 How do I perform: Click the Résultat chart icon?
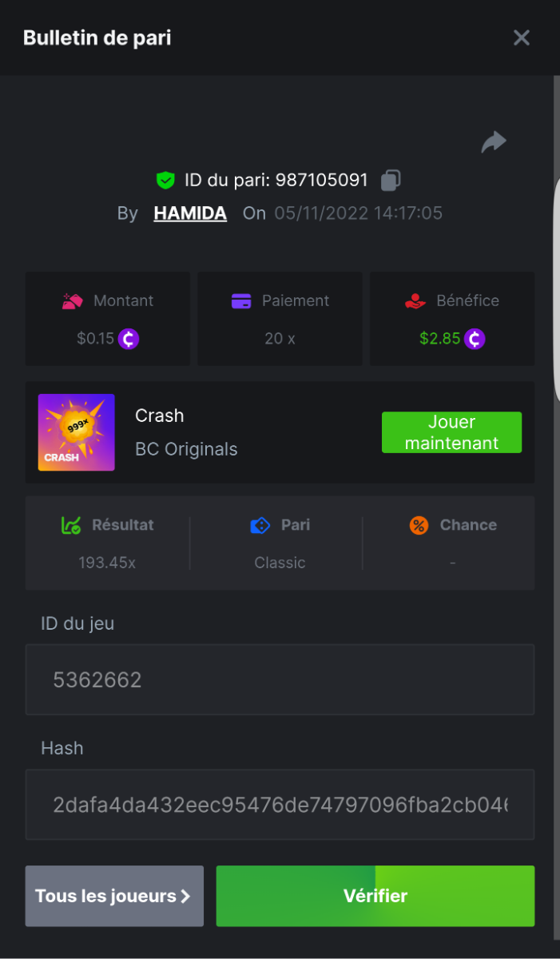coord(71,525)
